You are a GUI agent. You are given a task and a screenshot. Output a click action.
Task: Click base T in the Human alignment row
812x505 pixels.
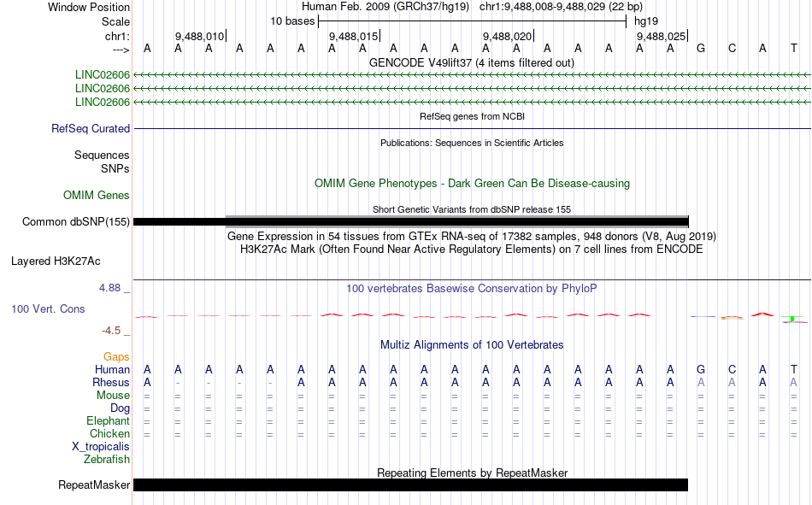(x=793, y=370)
